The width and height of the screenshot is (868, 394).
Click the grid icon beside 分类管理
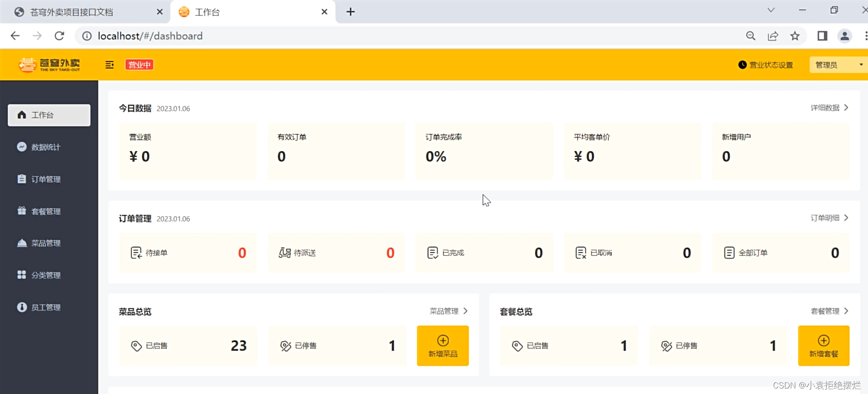pyautogui.click(x=22, y=275)
